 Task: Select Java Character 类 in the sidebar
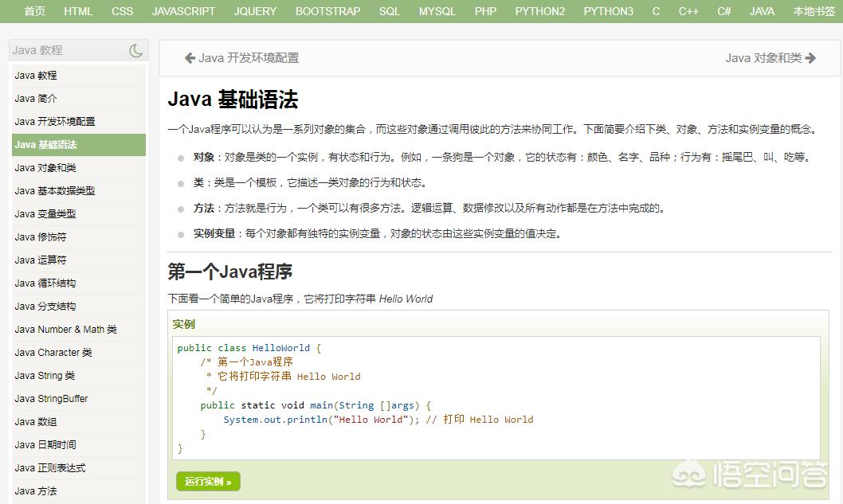[79, 353]
